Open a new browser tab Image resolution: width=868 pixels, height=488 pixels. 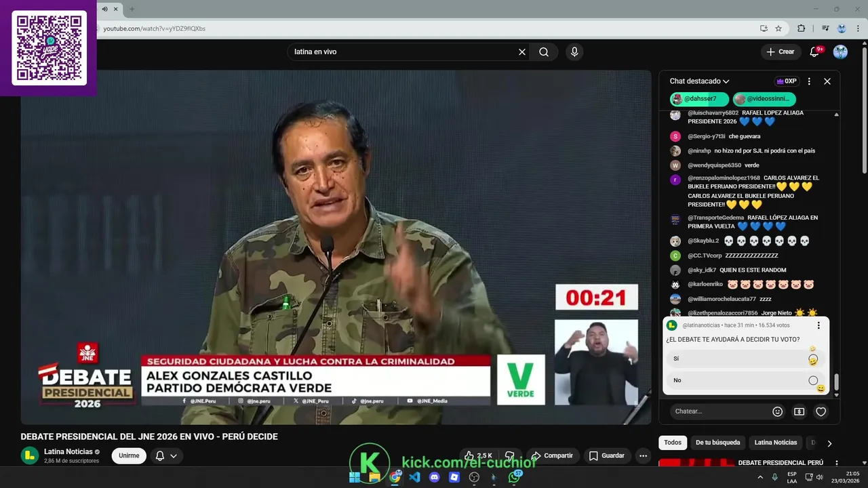[132, 9]
